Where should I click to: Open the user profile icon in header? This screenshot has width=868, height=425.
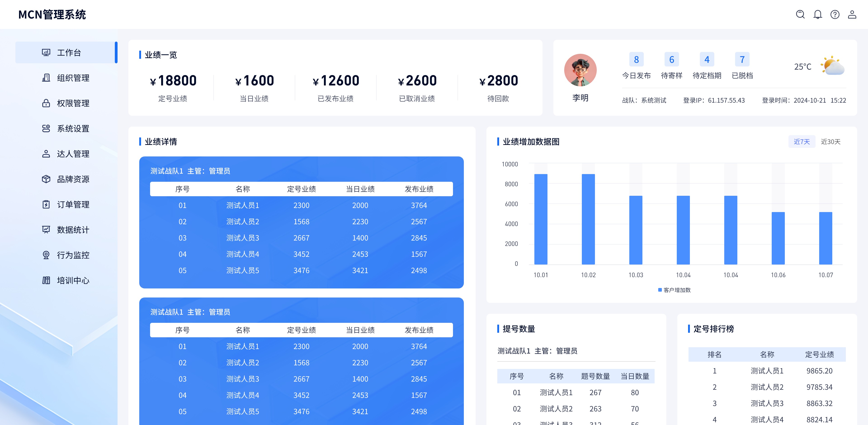[852, 14]
